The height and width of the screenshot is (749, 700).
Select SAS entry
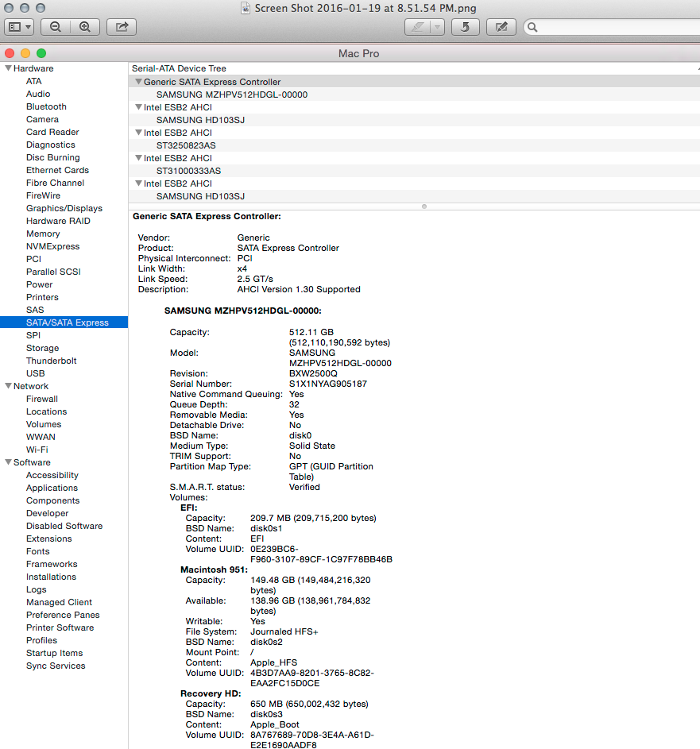(x=35, y=310)
